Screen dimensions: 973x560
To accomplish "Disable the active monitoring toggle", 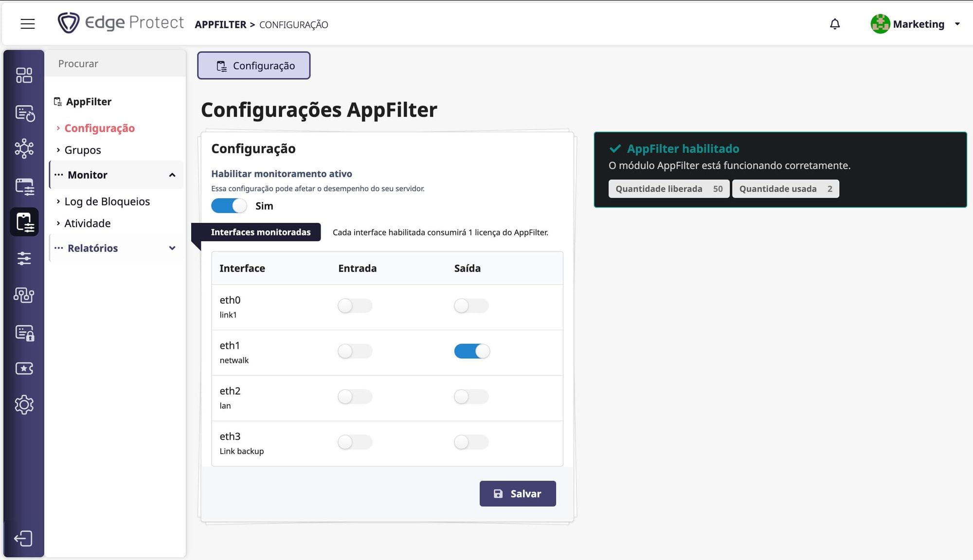I will (x=229, y=206).
